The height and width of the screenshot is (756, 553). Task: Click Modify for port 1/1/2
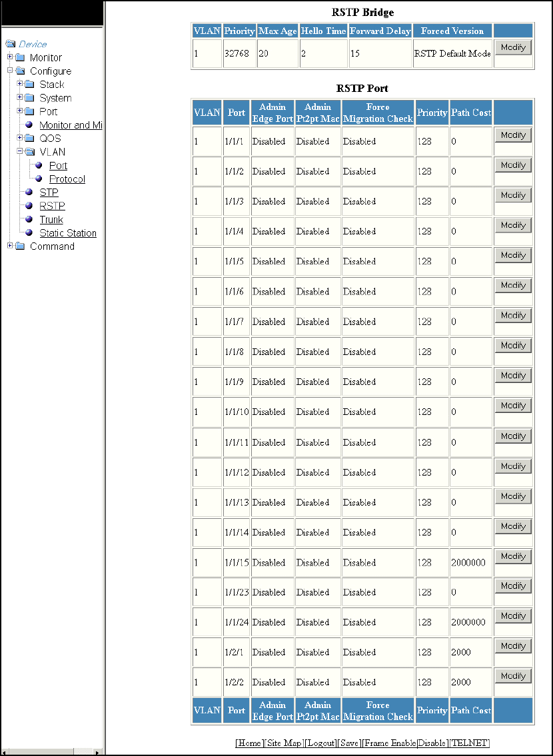[513, 165]
